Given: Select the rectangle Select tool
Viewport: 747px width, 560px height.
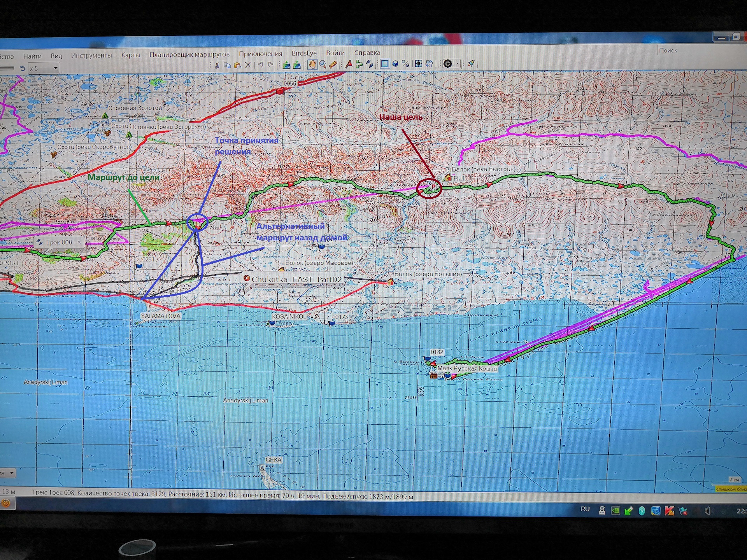Looking at the screenshot, I should [385, 64].
